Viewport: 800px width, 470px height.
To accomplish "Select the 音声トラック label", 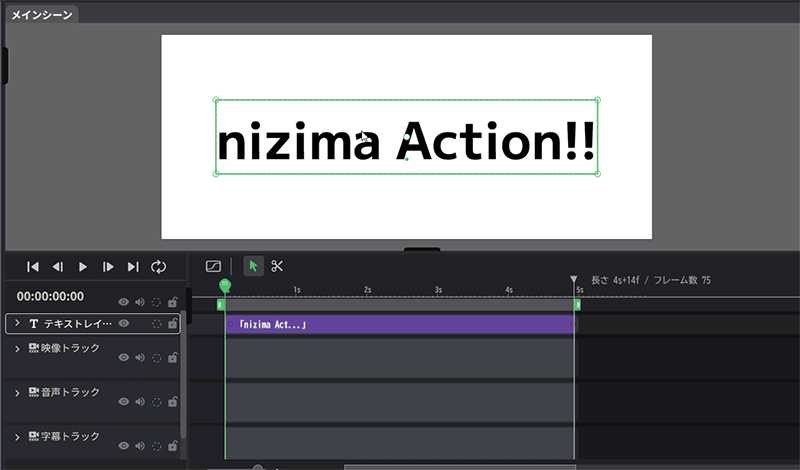I will click(70, 392).
